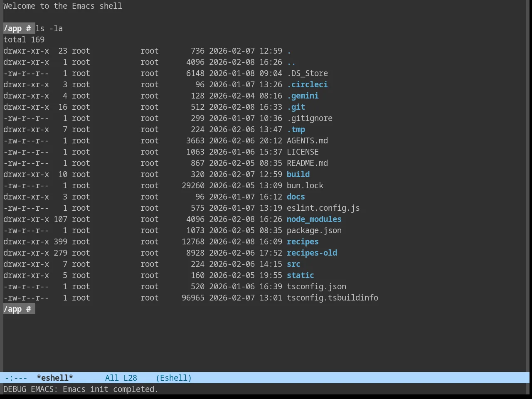Open the build directory entry

click(x=298, y=174)
